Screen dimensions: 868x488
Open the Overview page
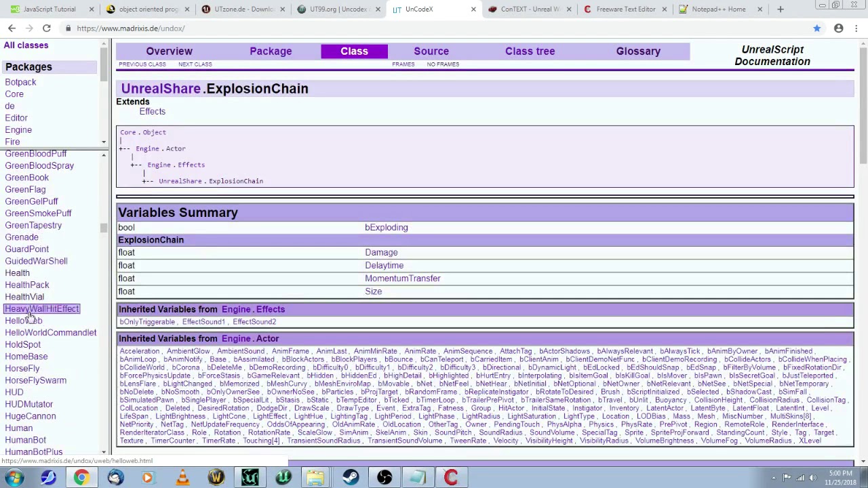point(170,52)
